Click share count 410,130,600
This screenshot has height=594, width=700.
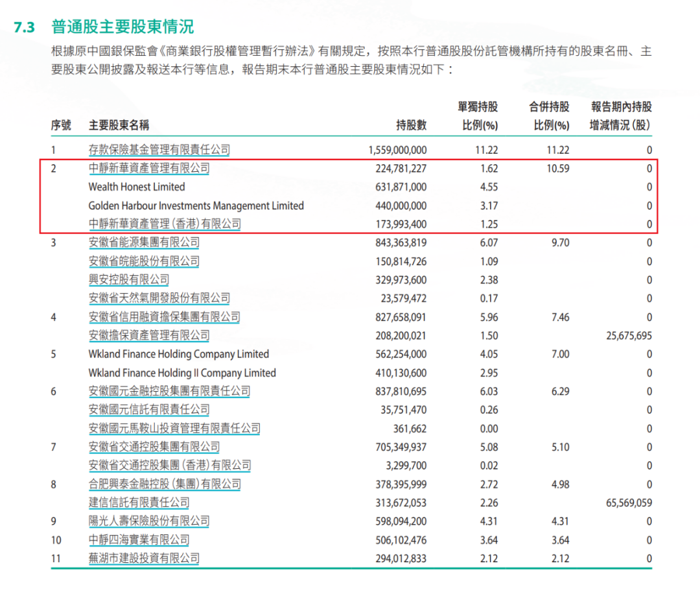point(401,373)
